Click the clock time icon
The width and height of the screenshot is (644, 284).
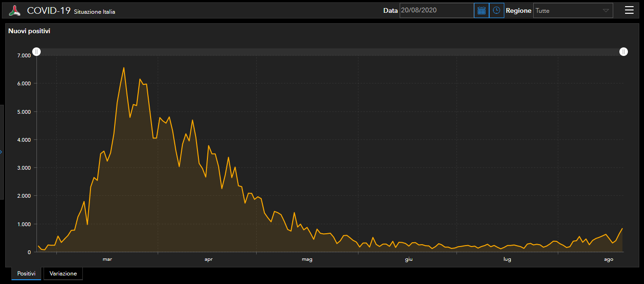point(496,10)
